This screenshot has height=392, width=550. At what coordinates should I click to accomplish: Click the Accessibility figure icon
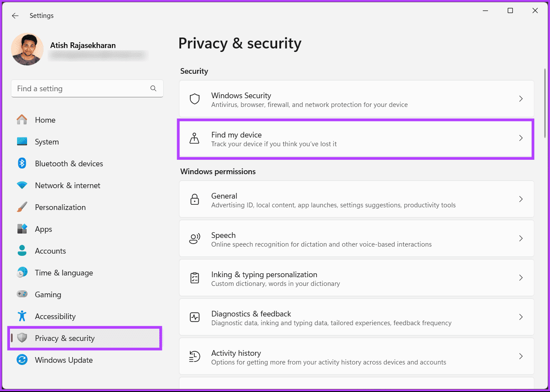pos(22,316)
